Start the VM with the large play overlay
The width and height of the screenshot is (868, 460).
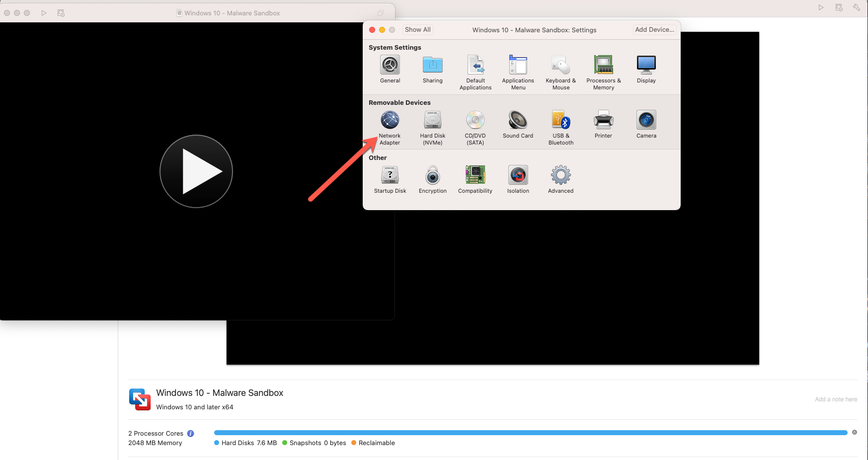pos(196,171)
